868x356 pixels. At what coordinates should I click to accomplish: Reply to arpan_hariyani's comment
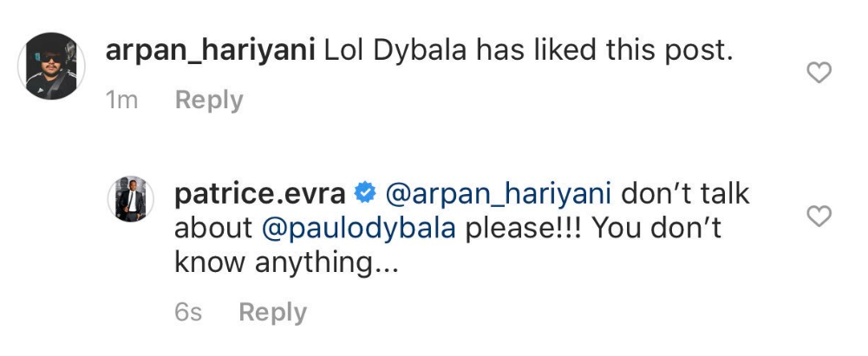209,101
